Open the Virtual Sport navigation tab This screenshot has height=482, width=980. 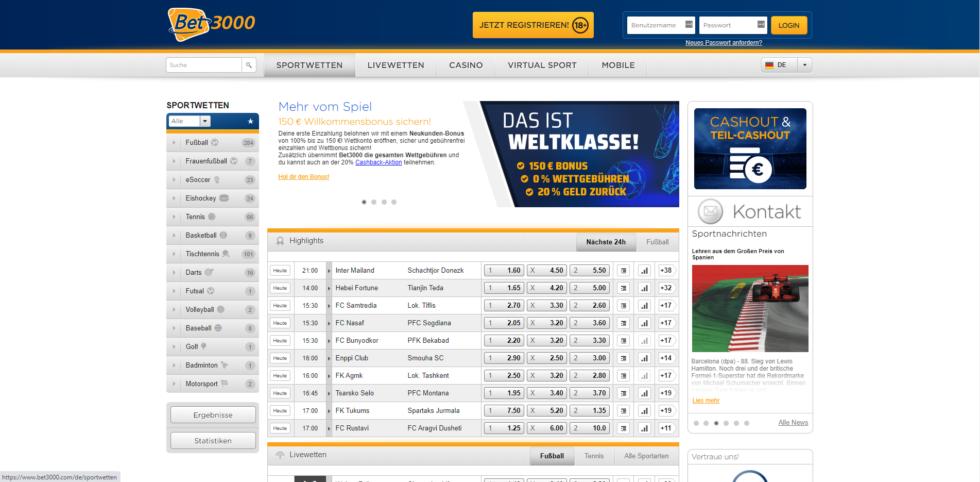[x=542, y=65]
